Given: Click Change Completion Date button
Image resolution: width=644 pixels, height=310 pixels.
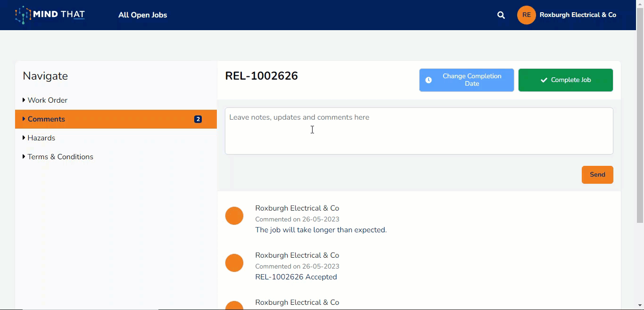Looking at the screenshot, I should tap(467, 80).
